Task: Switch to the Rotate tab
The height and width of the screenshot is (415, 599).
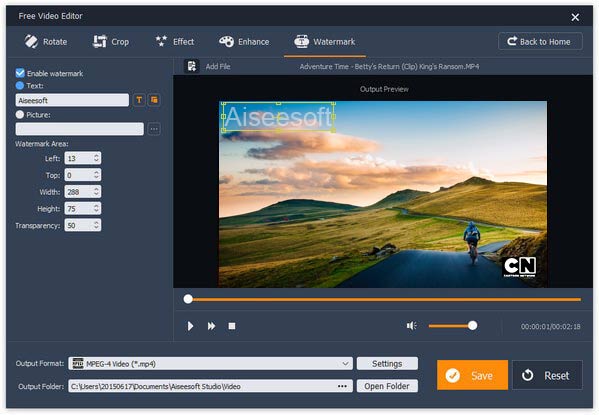Action: point(45,42)
